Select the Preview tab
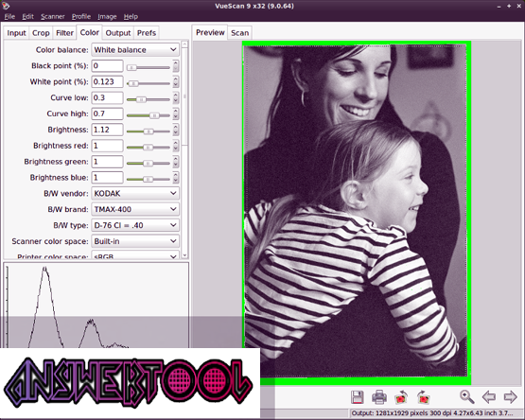 210,32
